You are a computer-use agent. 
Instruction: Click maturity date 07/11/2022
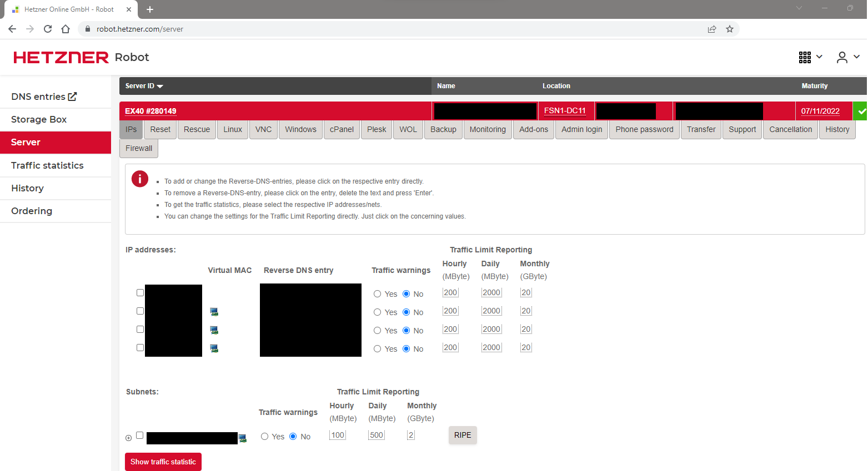(820, 111)
